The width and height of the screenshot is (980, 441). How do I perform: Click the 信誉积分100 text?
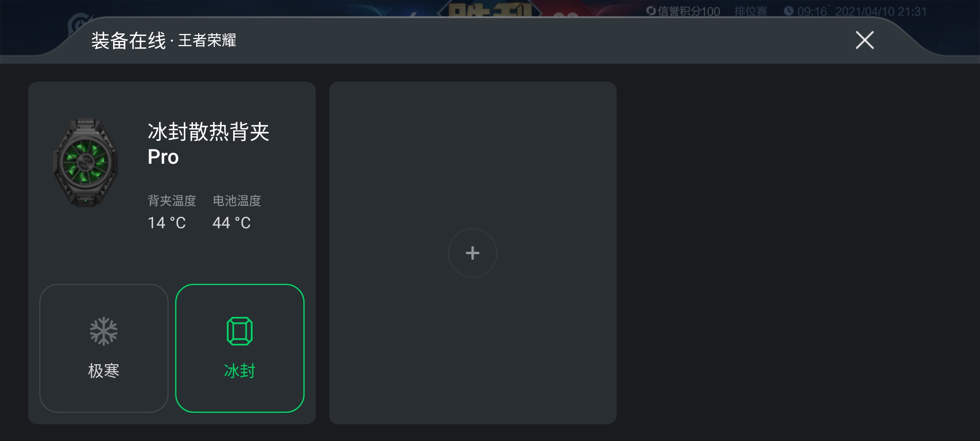(689, 11)
